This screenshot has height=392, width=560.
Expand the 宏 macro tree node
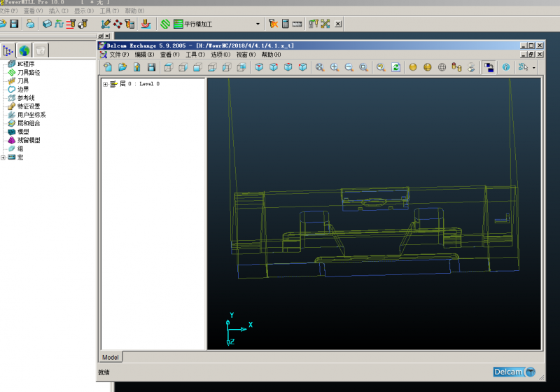[3, 157]
